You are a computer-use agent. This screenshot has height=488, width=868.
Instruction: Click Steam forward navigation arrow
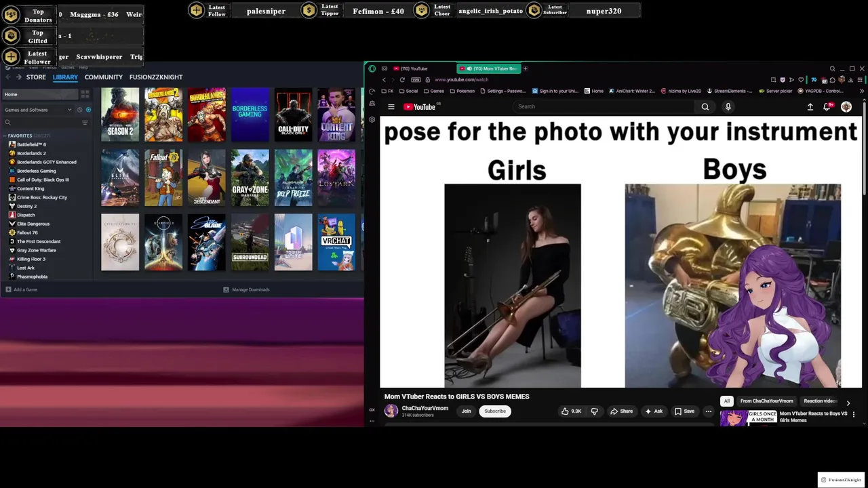pyautogui.click(x=18, y=77)
